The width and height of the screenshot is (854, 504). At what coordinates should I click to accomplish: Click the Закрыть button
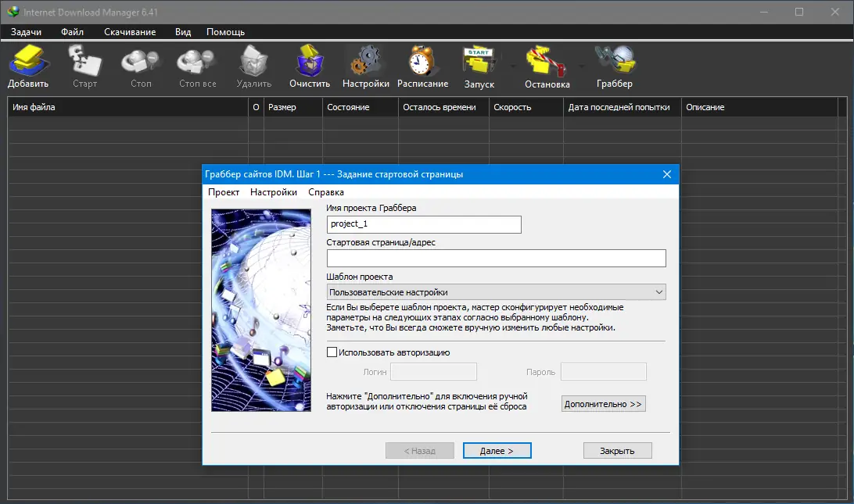[617, 450]
